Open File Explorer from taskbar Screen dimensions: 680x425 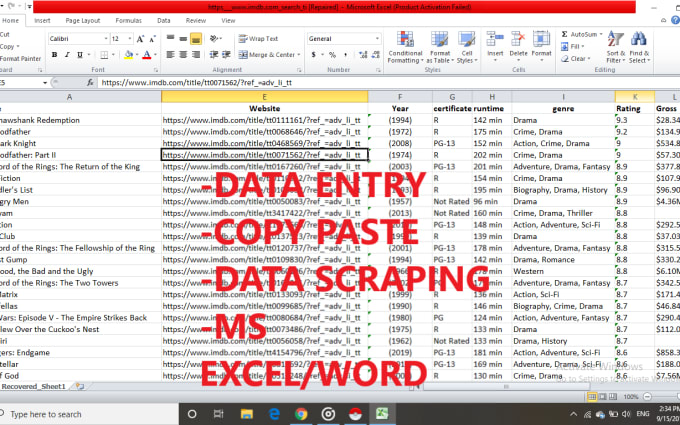click(x=247, y=414)
